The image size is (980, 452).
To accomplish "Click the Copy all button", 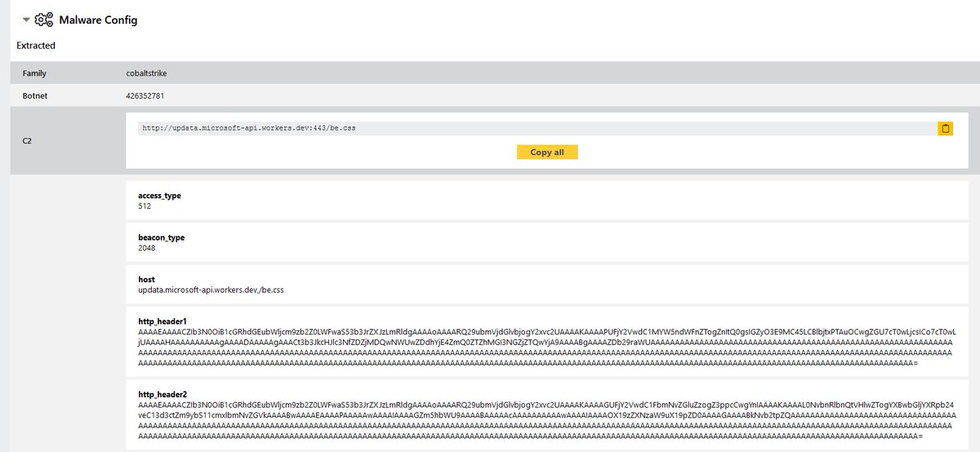I will click(547, 152).
